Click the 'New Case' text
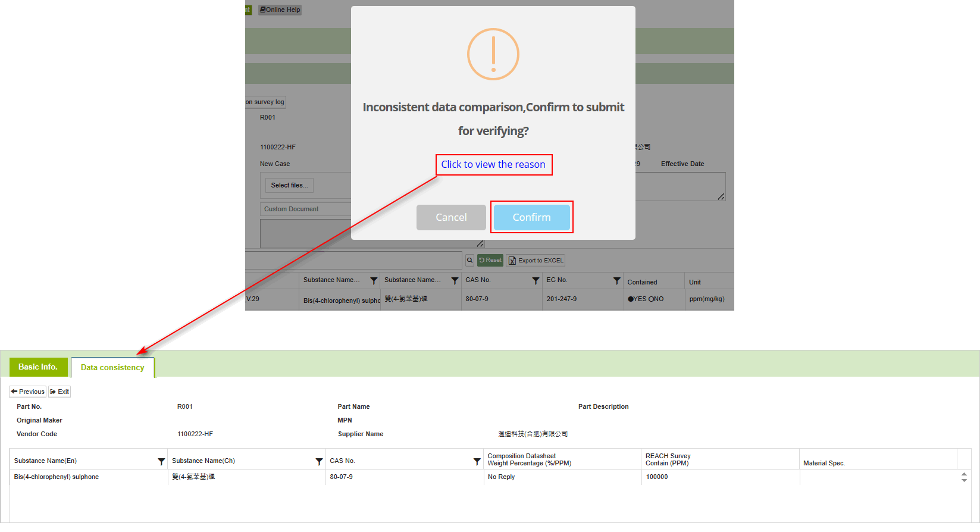 coord(275,164)
